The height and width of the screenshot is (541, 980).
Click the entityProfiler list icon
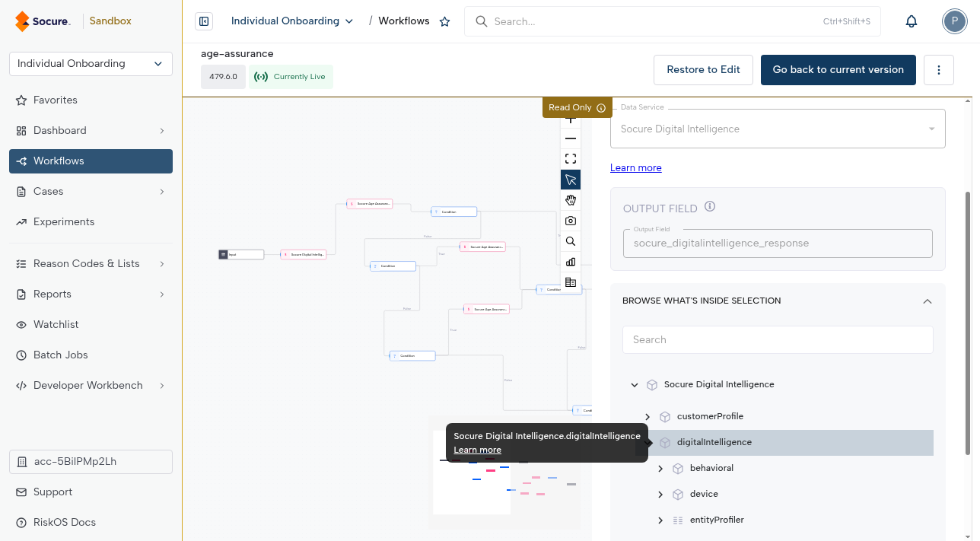[678, 520]
